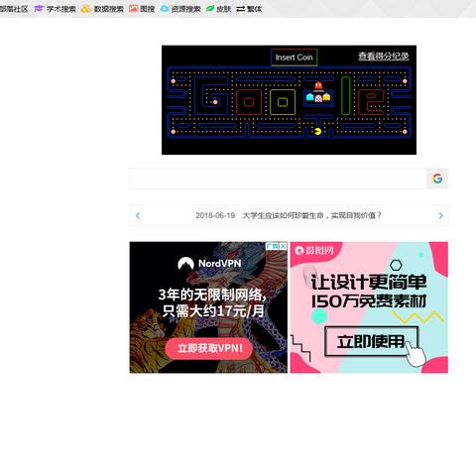This screenshot has width=476, height=476.
Task: Show previous news item with left chevron
Action: [138, 216]
